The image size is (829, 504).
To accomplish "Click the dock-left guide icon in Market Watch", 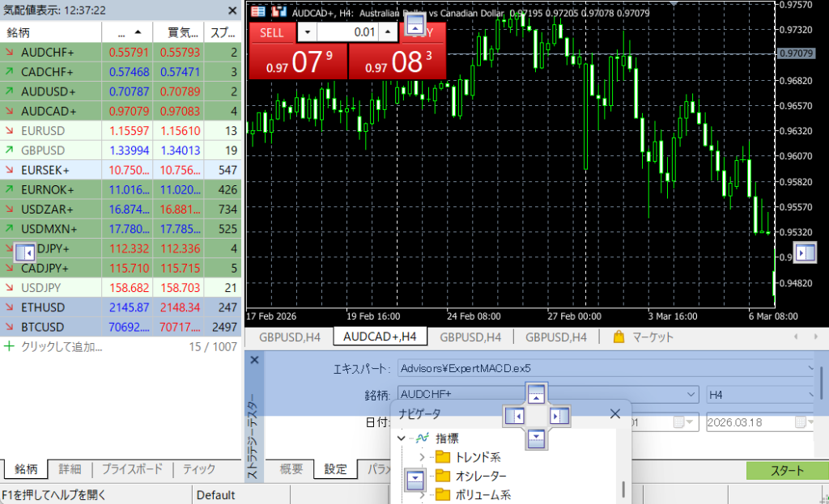I will 25,251.
